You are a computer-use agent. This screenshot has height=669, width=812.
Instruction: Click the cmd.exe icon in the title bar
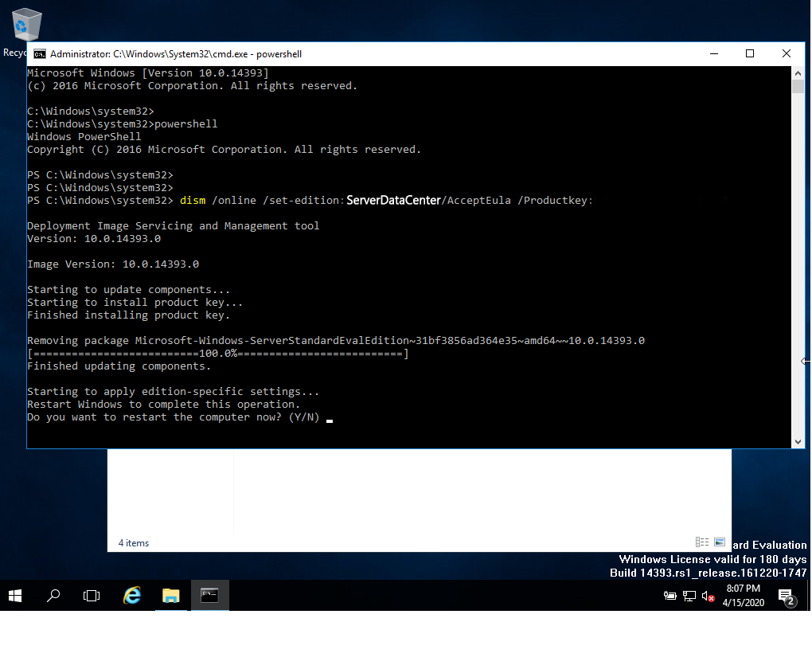point(37,54)
